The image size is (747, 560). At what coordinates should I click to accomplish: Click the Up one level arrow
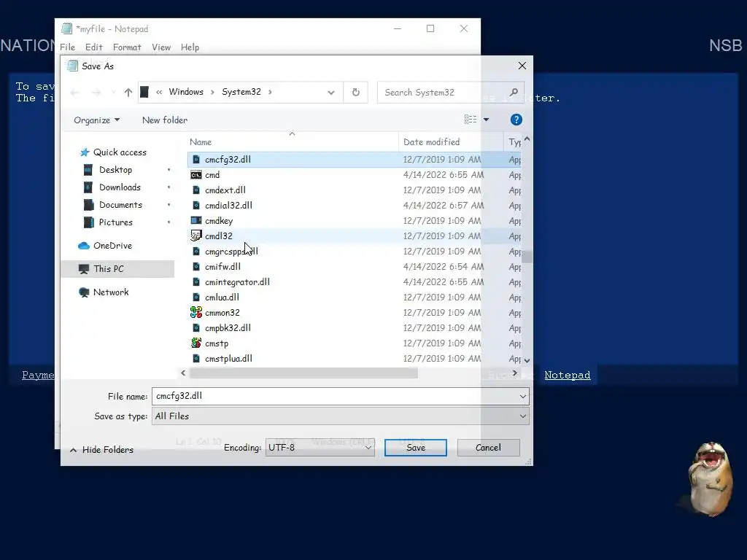coord(128,93)
